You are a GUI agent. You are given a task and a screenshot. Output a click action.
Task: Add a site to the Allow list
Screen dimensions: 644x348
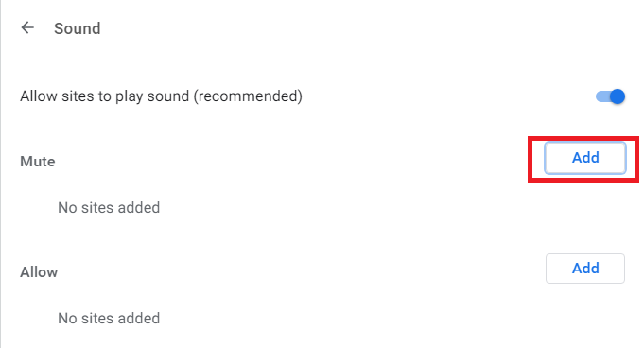point(585,269)
